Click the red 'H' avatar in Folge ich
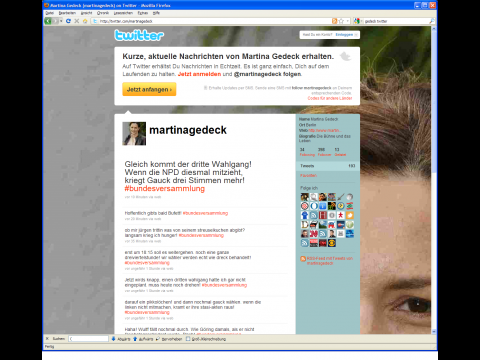Image resolution: width=480 pixels, height=360 pixels. pyautogui.click(x=323, y=215)
